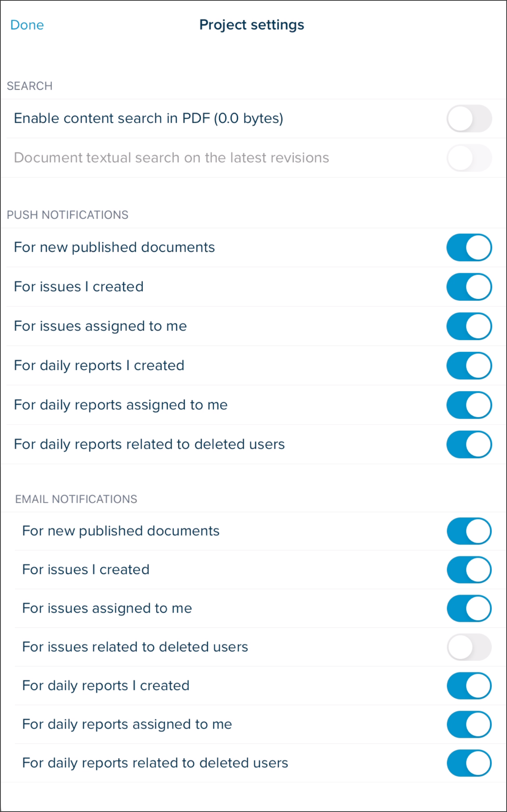Tap the Done button
Image resolution: width=507 pixels, height=812 pixels.
(27, 25)
